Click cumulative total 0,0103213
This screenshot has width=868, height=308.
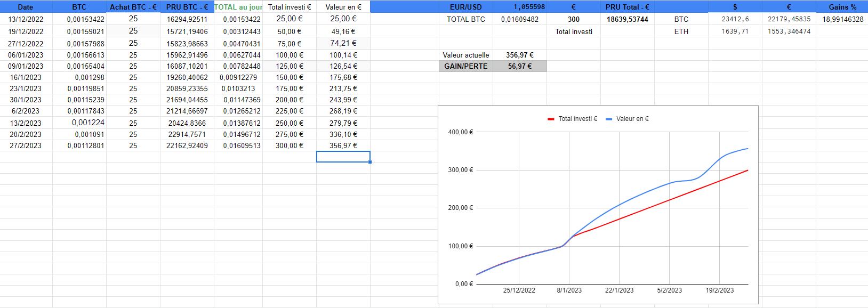coord(238,88)
